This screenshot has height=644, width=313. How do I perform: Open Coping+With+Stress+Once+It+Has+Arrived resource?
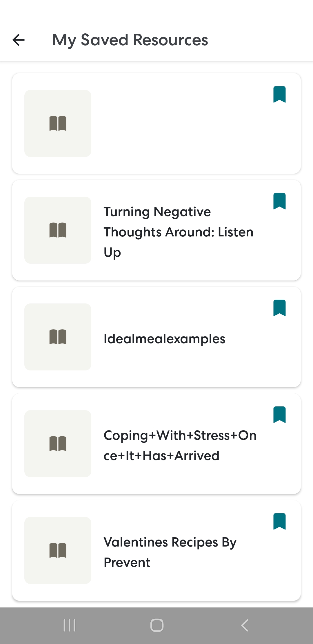[x=180, y=446]
